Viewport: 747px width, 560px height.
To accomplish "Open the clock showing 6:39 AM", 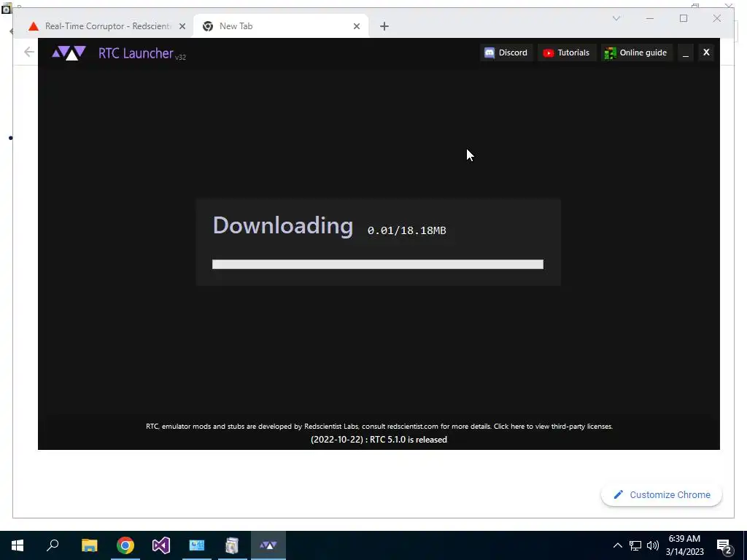I will pyautogui.click(x=684, y=545).
